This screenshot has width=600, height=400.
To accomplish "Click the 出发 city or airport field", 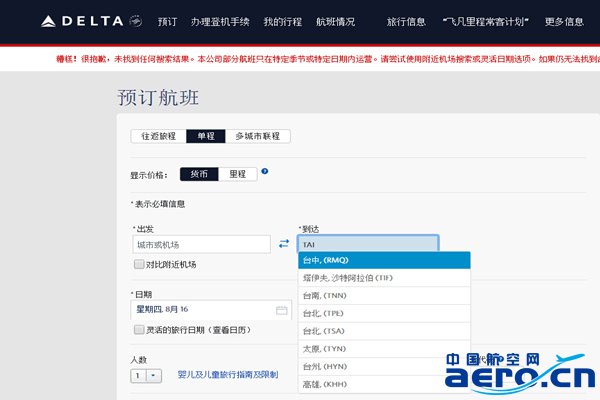I will (201, 245).
